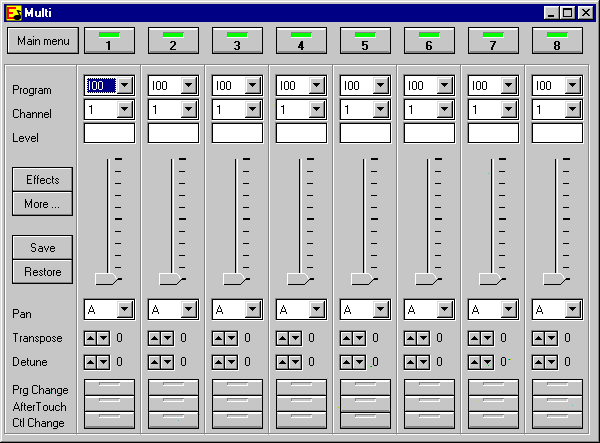600x443 pixels.
Task: Toggle Ctl Change button for part 8
Action: (557, 420)
